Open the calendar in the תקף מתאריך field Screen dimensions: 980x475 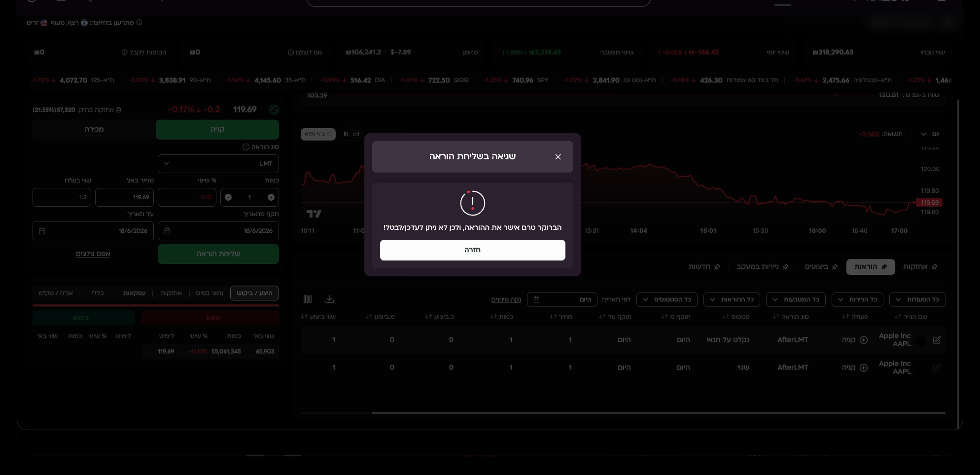pyautogui.click(x=167, y=231)
